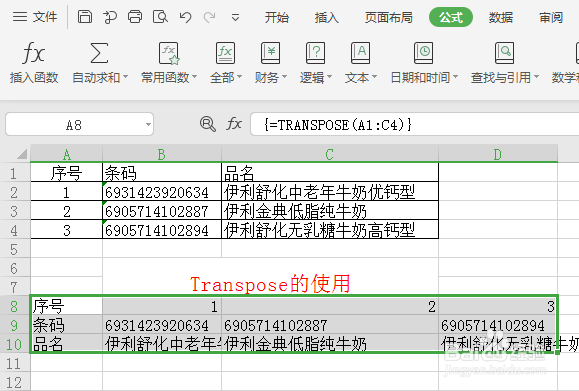The image size is (579, 391).
Task: Click cell A1 containing 序号
Action: [66, 172]
